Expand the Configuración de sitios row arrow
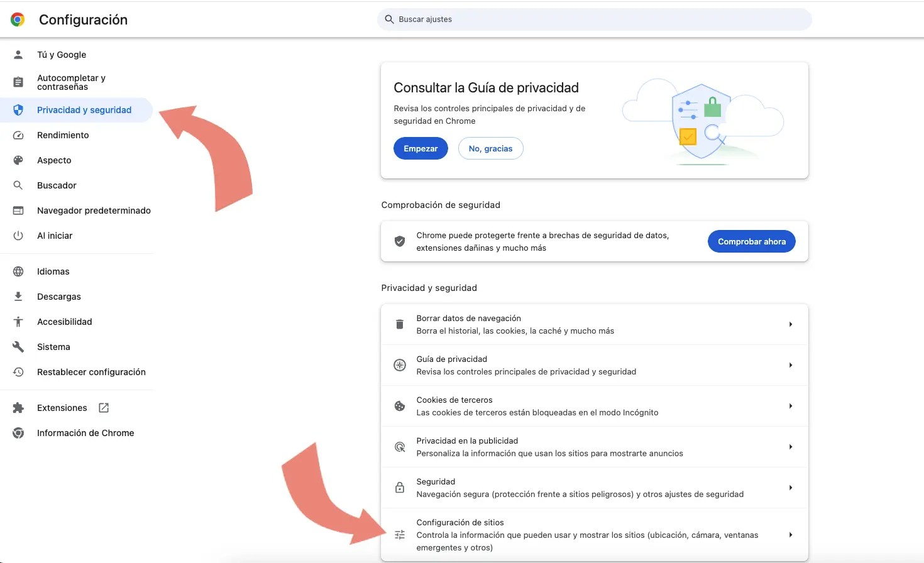 pyautogui.click(x=791, y=535)
